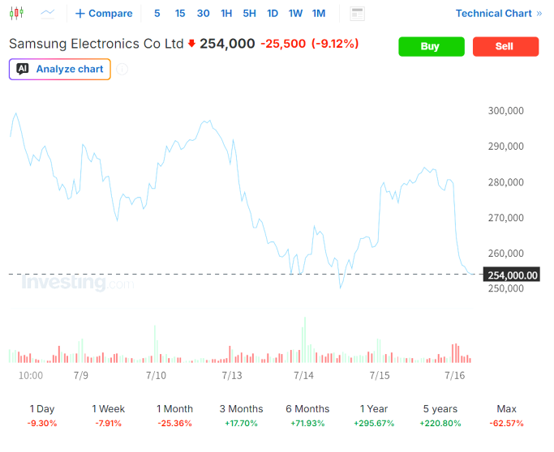Select the 1D interval

(x=272, y=13)
